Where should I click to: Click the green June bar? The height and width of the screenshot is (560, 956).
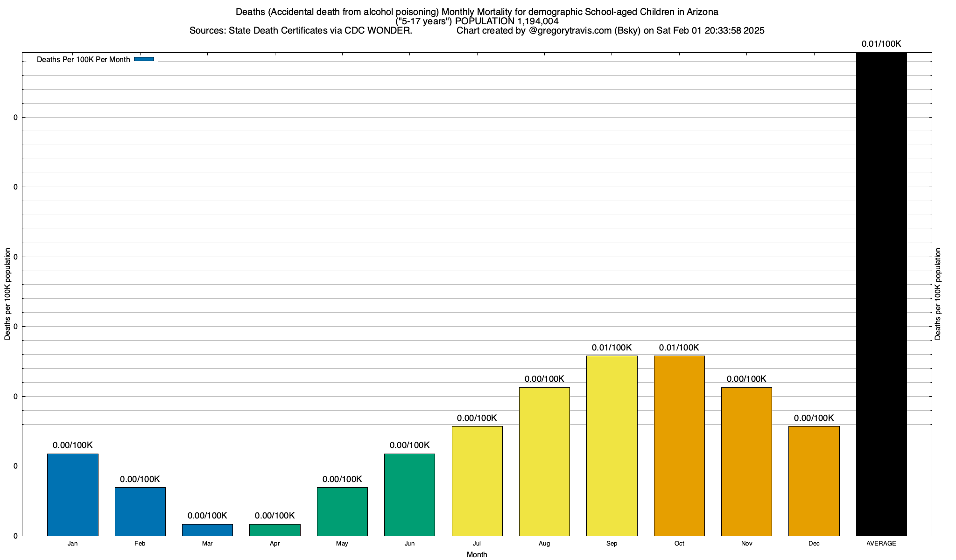409,495
